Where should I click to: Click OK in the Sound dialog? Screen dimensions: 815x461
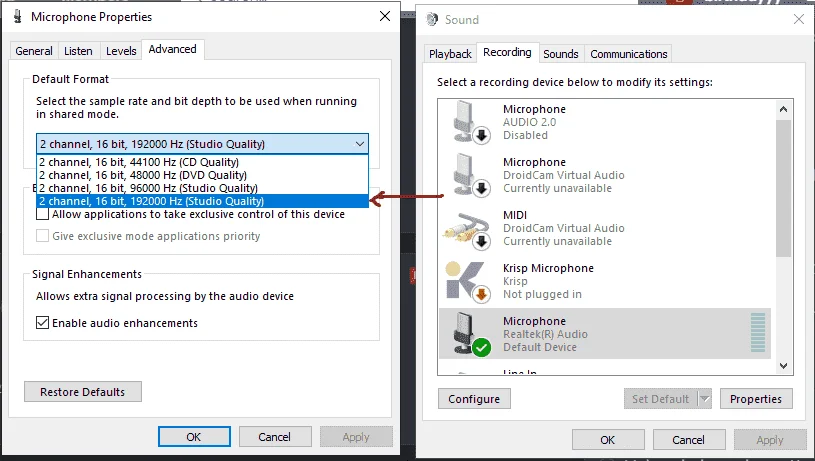point(608,440)
